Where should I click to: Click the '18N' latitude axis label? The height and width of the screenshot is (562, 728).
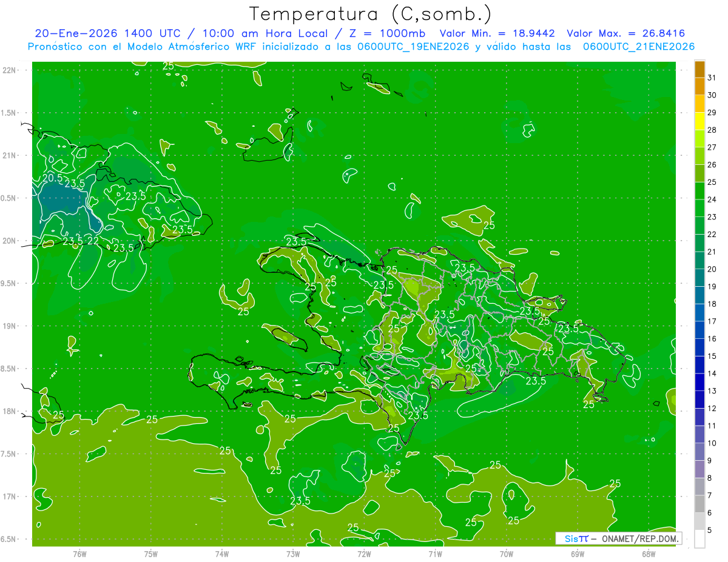10,412
